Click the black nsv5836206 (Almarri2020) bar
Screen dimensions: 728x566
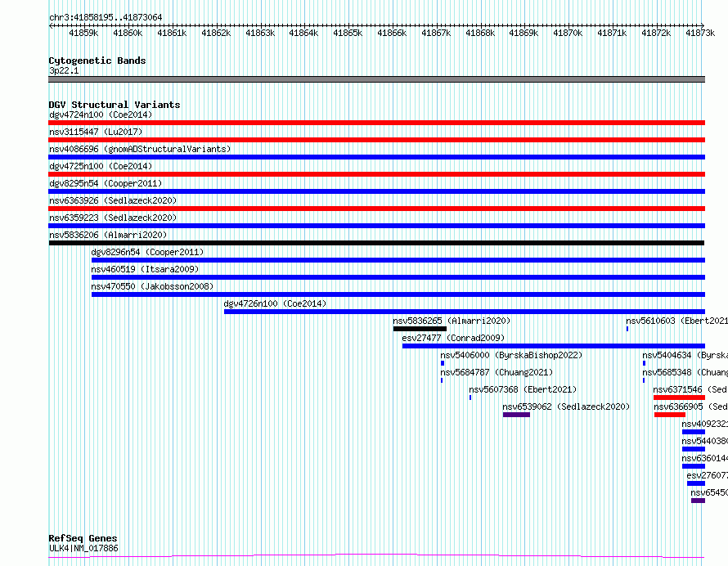pyautogui.click(x=376, y=243)
